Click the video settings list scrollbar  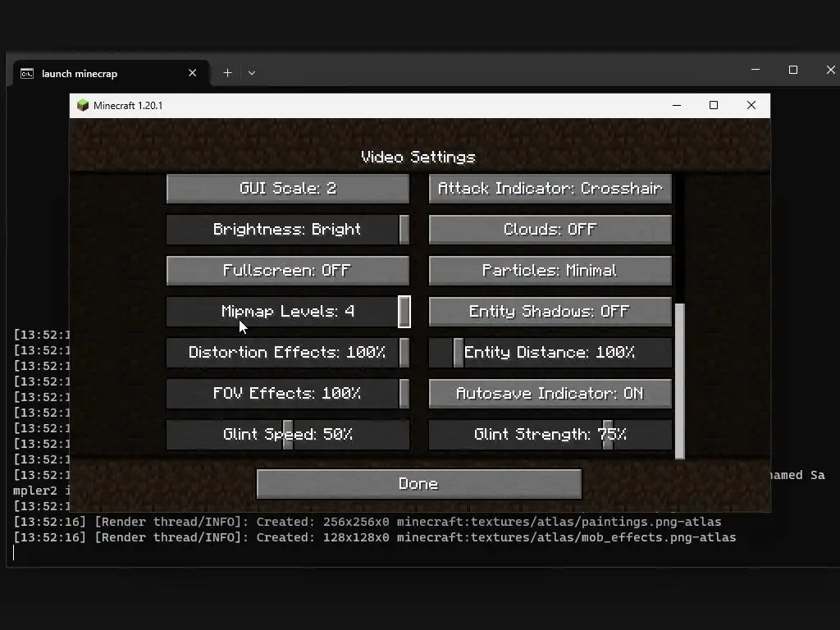click(x=680, y=381)
